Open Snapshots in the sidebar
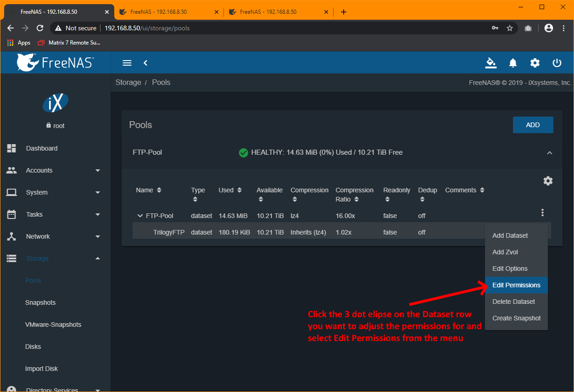This screenshot has width=574, height=392. click(40, 302)
